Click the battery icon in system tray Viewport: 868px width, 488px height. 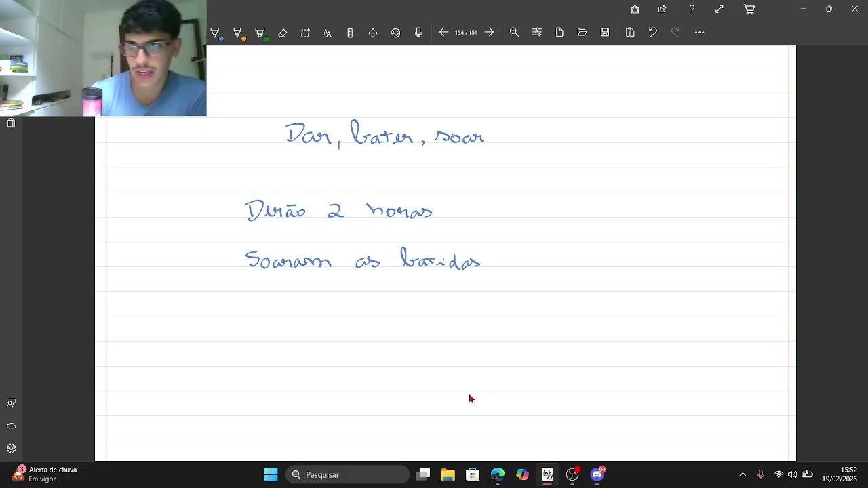pos(807,474)
